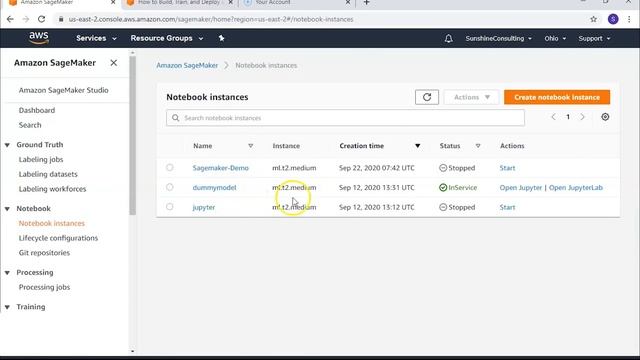This screenshot has width=640, height=360.
Task: Click Create notebook instance button
Action: point(557,97)
